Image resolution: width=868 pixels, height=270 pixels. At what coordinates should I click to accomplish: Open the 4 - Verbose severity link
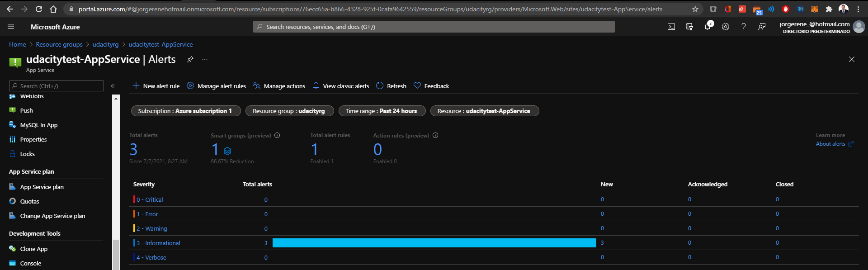tap(151, 257)
